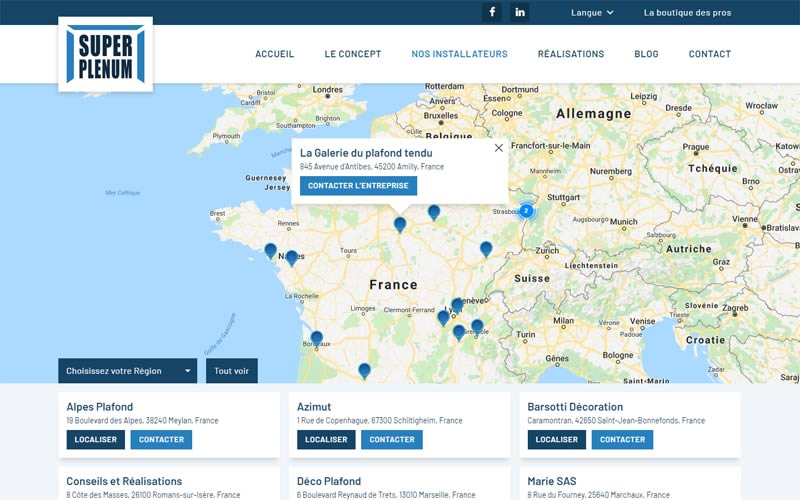Click Localiser for Azimut
Screen dimensions: 800x500
click(326, 439)
